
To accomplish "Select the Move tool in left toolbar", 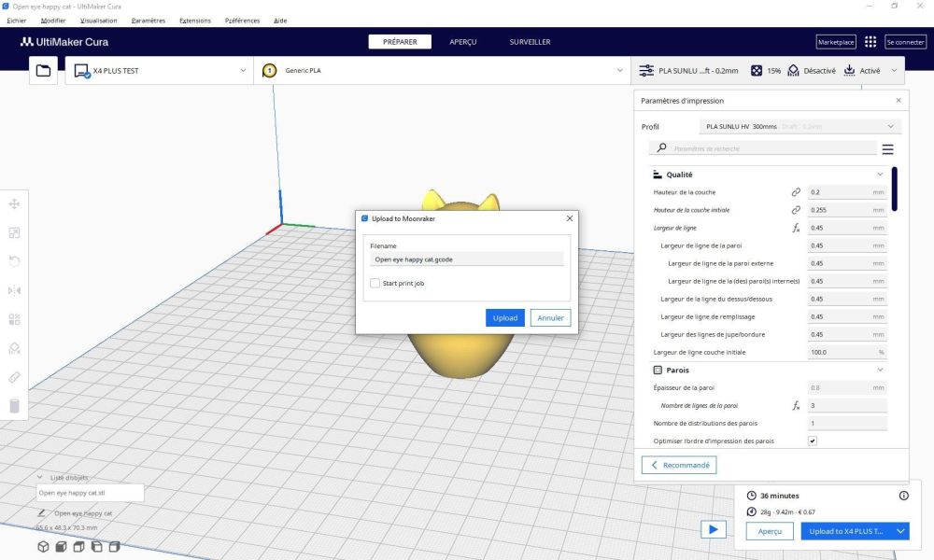I will click(14, 204).
